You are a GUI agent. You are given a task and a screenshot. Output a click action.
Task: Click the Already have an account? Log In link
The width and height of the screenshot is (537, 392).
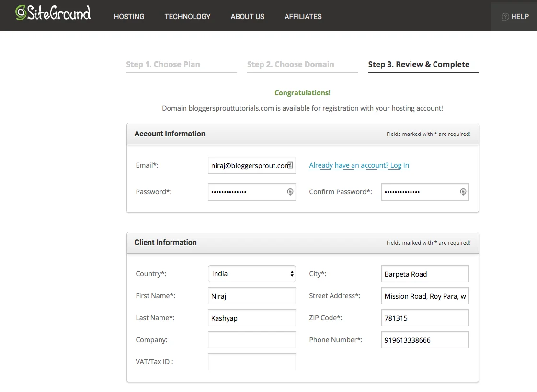(x=359, y=165)
